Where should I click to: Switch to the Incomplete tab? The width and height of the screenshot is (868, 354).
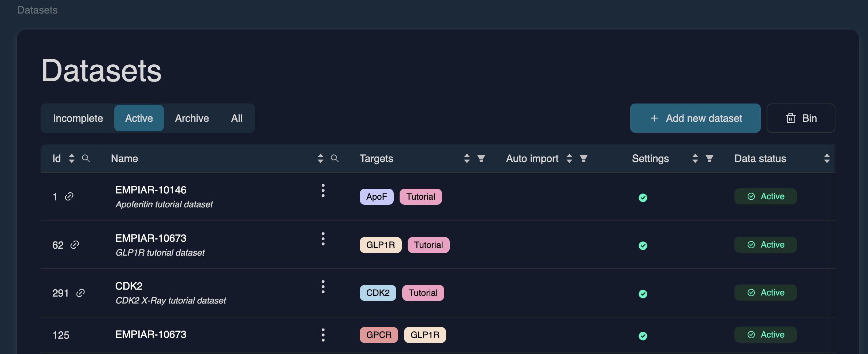[78, 118]
